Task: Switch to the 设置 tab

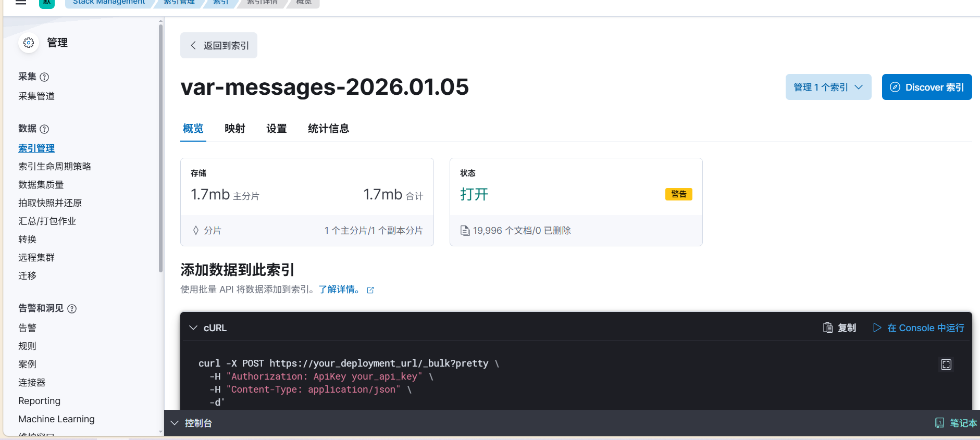Action: point(277,129)
